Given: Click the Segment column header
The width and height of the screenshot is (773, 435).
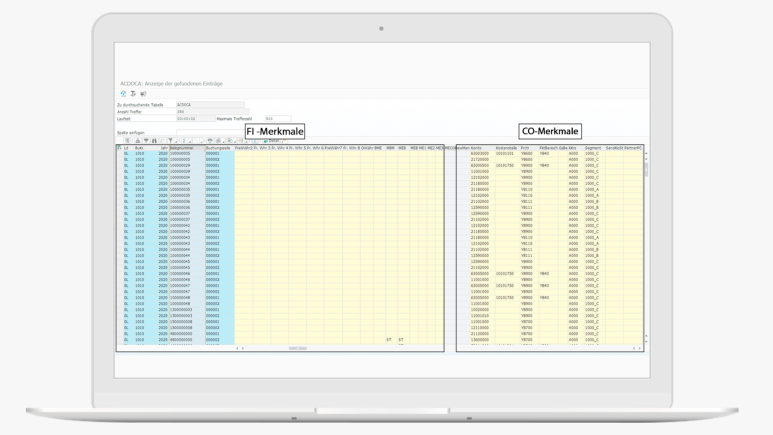Looking at the screenshot, I should point(592,148).
